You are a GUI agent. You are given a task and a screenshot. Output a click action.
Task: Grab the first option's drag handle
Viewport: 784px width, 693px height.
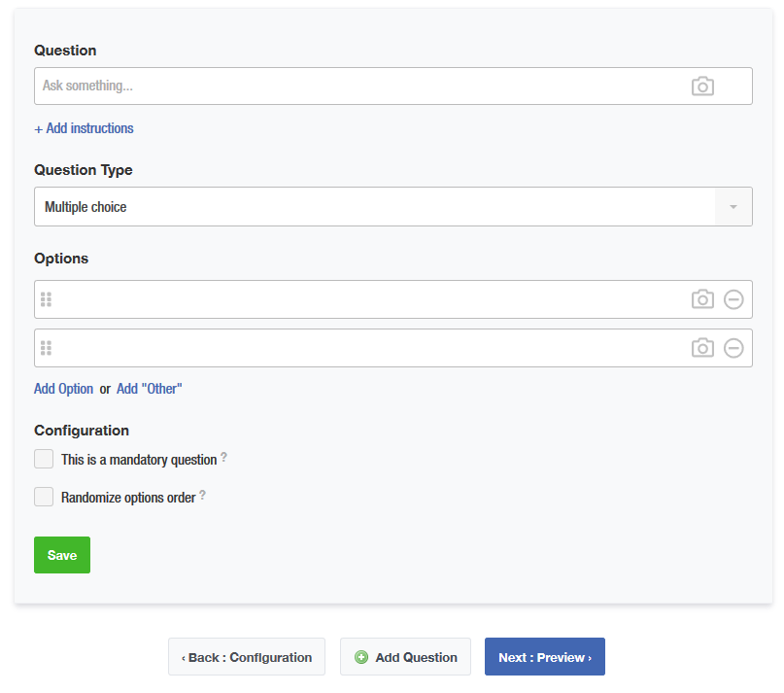click(x=46, y=299)
